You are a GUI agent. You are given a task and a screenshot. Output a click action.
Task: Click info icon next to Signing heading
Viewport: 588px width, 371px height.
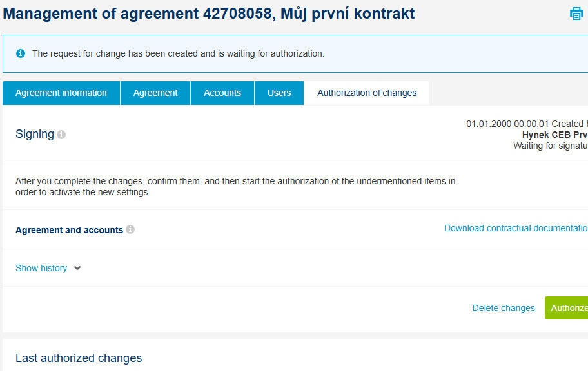(x=61, y=135)
